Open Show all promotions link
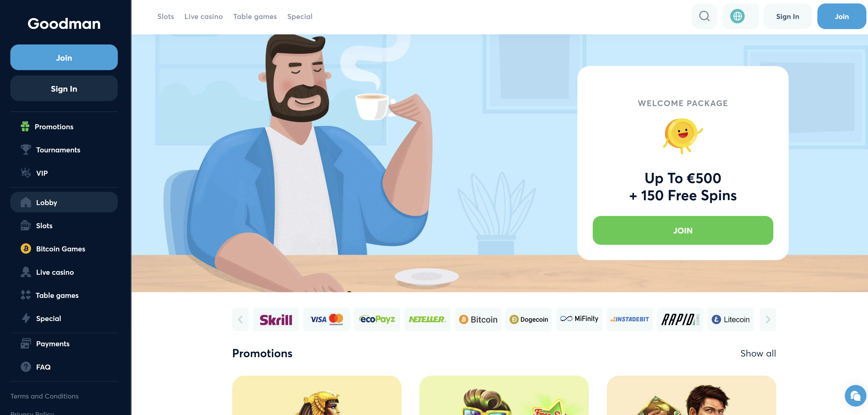Image resolution: width=868 pixels, height=415 pixels. pos(758,353)
